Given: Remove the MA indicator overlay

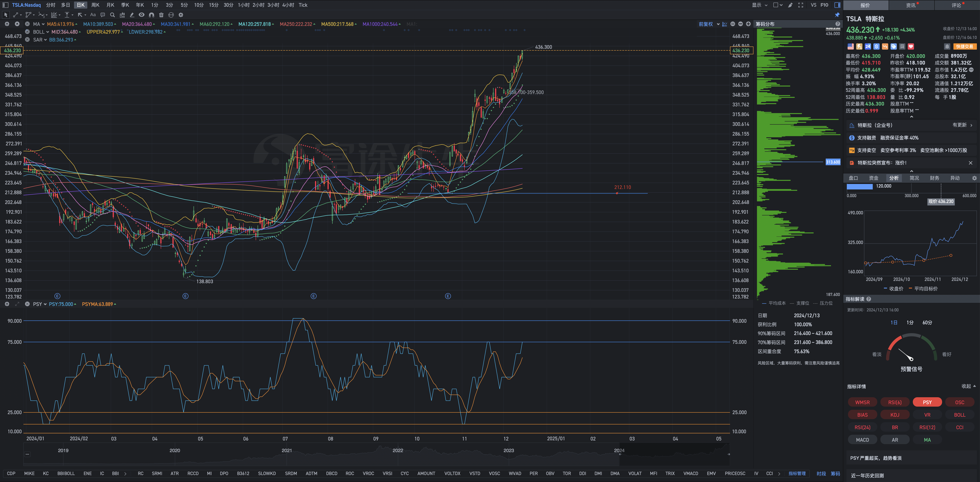Looking at the screenshot, I should pos(27,24).
